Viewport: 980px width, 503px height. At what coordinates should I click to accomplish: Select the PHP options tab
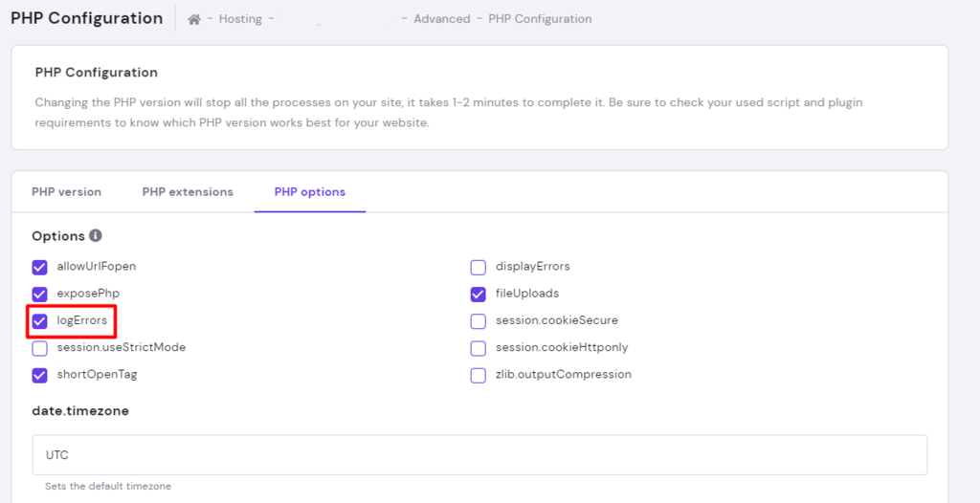309,192
